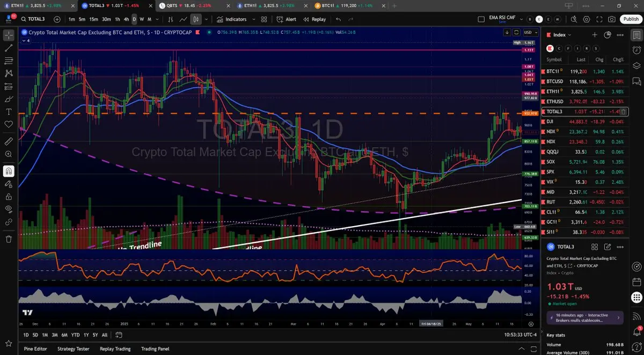This screenshot has height=355, width=644.
Task: Open a new tab with plus button
Action: [394, 5]
